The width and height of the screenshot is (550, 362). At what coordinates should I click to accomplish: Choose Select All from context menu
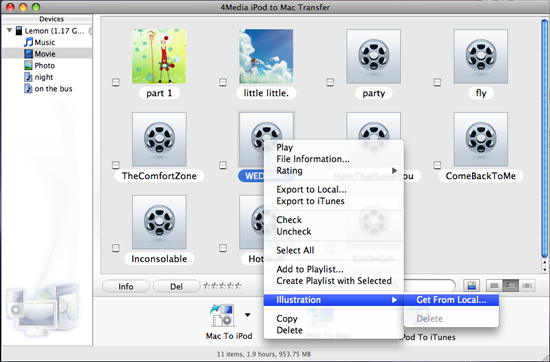[334, 250]
